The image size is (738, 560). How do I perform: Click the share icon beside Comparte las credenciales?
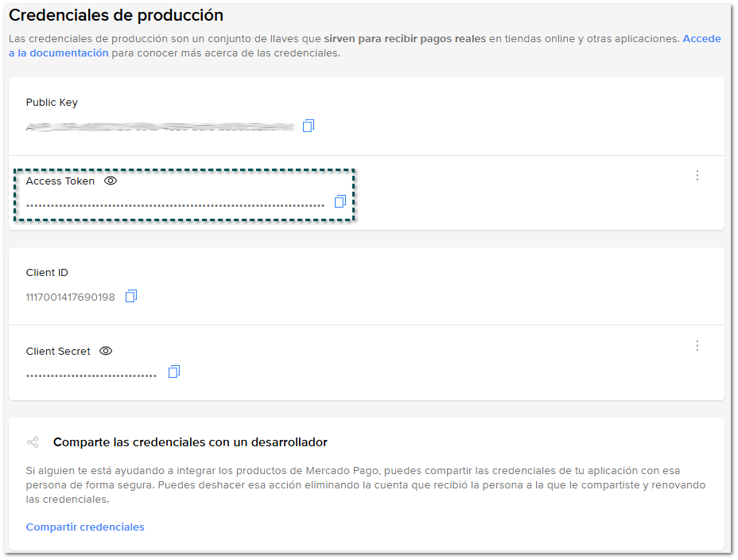click(33, 442)
